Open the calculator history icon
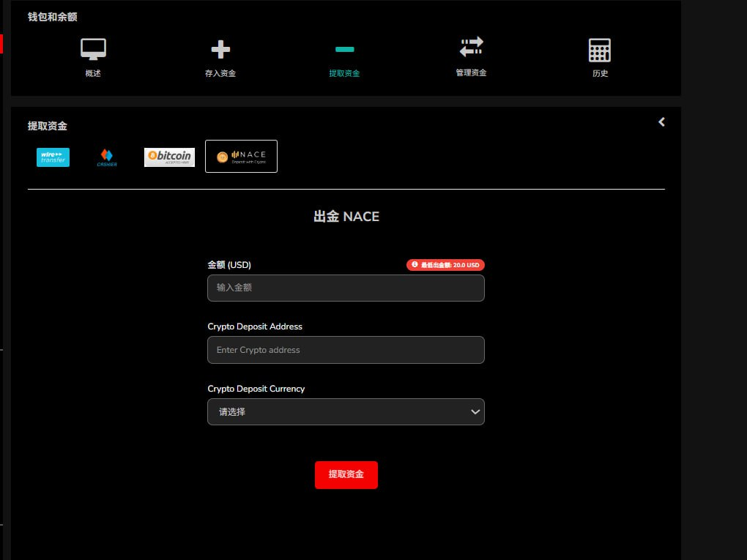The image size is (747, 560). (x=600, y=50)
